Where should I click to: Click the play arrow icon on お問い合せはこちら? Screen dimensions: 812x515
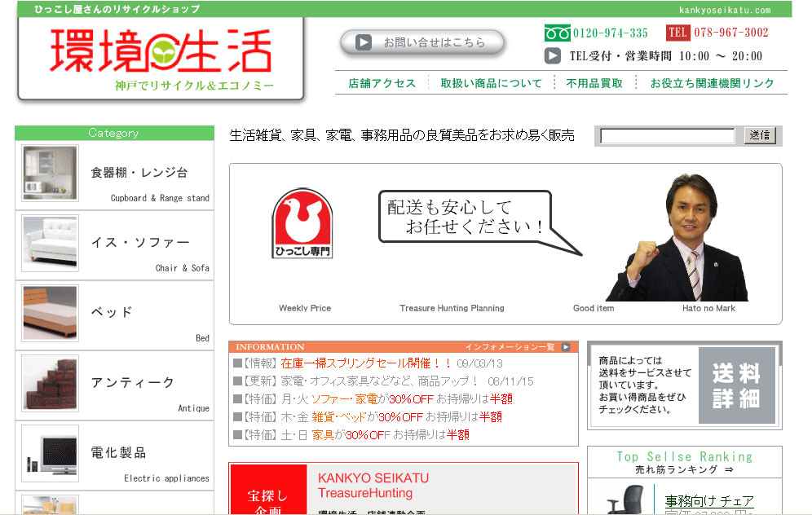(364, 42)
